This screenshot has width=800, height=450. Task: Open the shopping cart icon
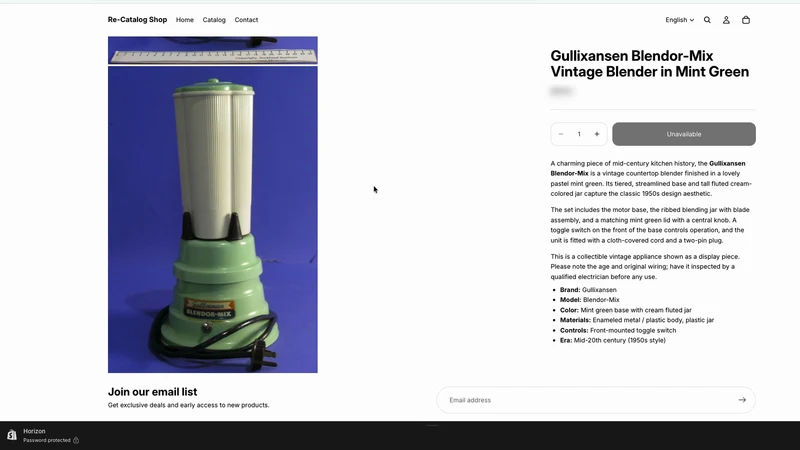pos(746,20)
